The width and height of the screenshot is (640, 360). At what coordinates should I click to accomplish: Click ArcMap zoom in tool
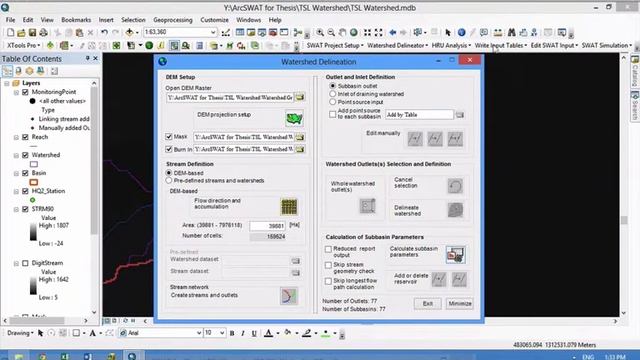[320, 33]
